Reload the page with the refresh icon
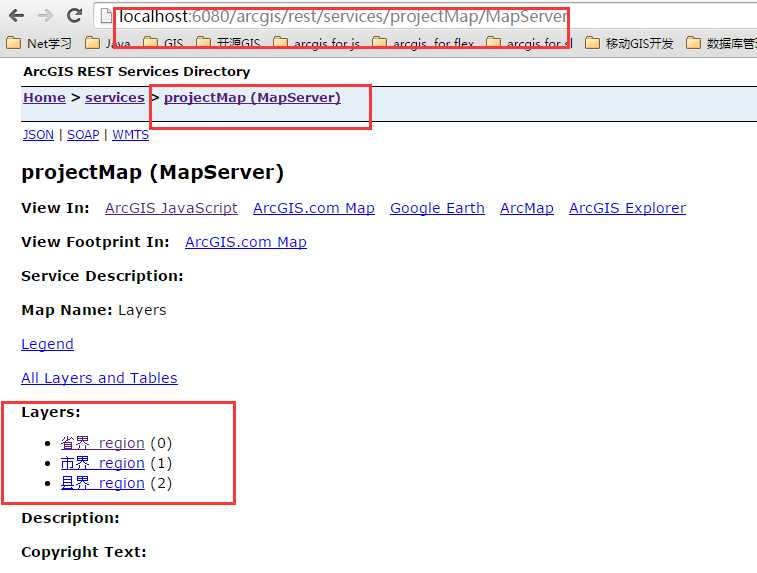Viewport: 757px width, 573px height. tap(74, 16)
